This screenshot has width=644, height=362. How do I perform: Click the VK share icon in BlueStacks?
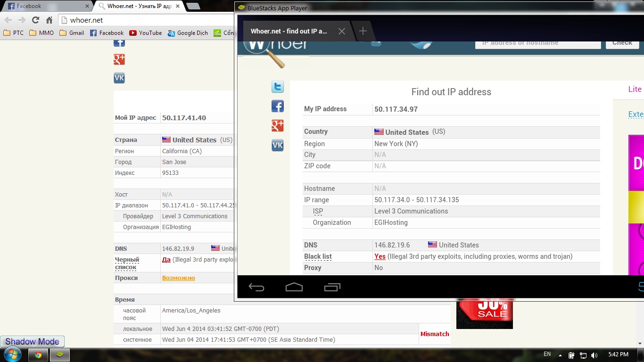click(278, 145)
